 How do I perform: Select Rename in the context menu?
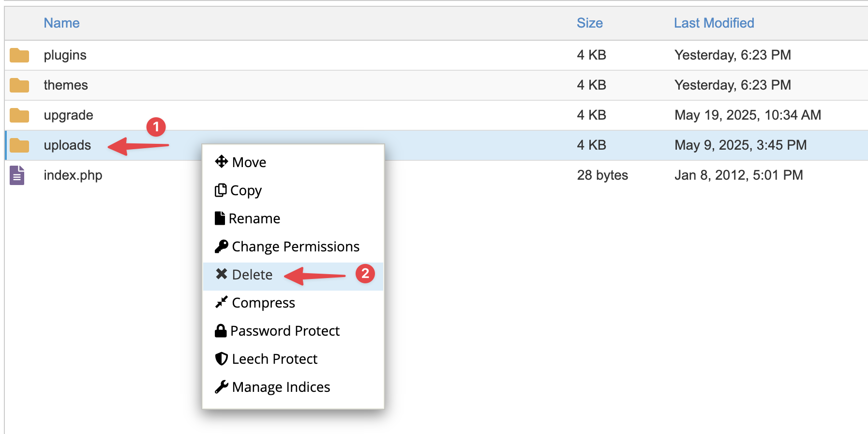point(293,218)
